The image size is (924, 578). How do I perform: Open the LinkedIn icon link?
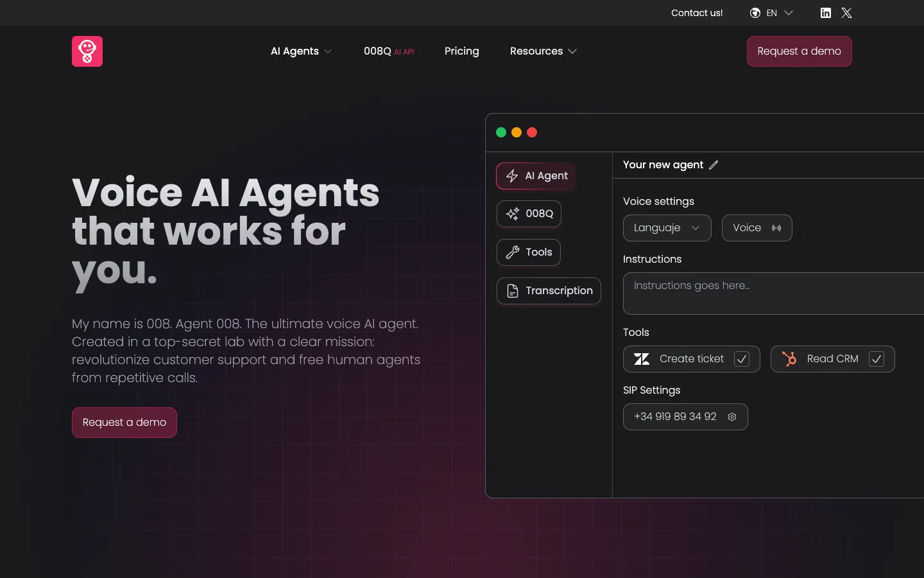click(826, 13)
